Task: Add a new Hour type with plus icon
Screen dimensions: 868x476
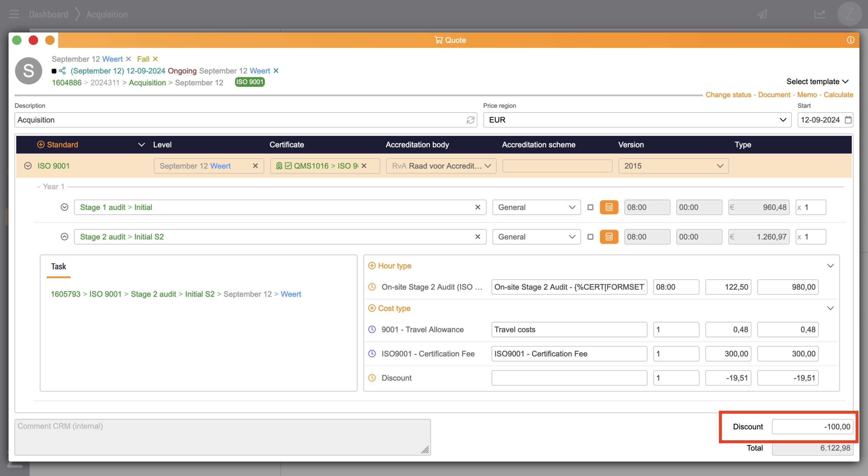Action: [372, 266]
